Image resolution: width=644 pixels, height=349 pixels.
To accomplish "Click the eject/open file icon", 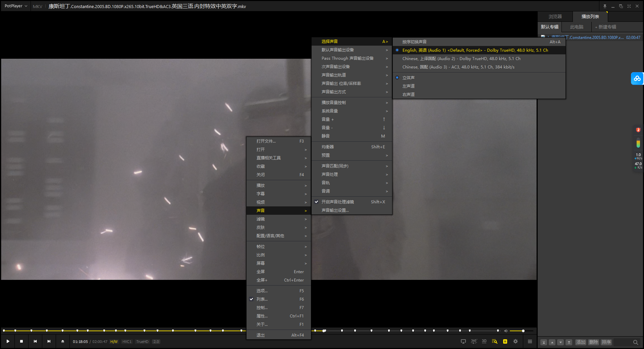I will click(x=62, y=341).
